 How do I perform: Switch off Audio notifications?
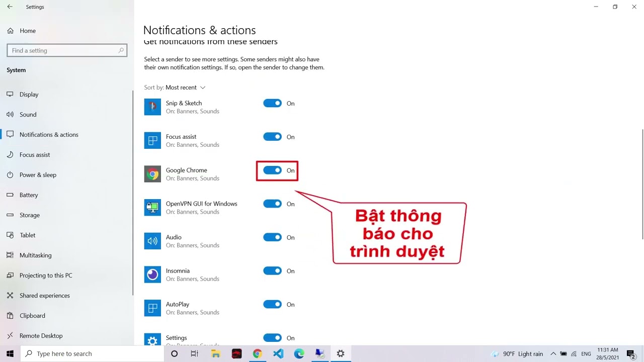click(272, 237)
